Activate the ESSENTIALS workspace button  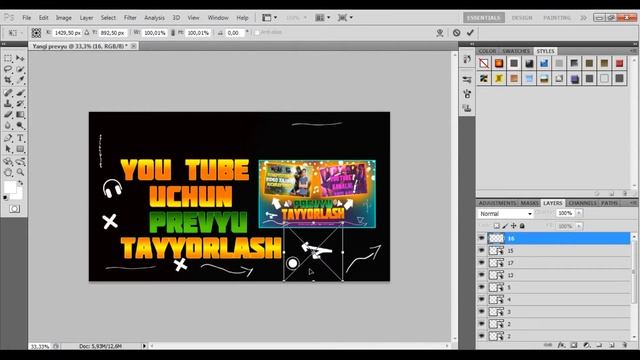484,18
